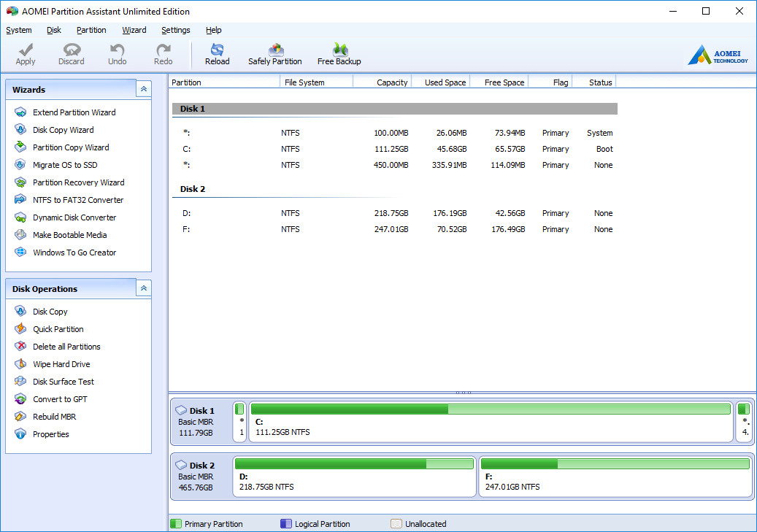Open the Dynamic Disk Converter
The height and width of the screenshot is (532, 757).
tap(74, 217)
